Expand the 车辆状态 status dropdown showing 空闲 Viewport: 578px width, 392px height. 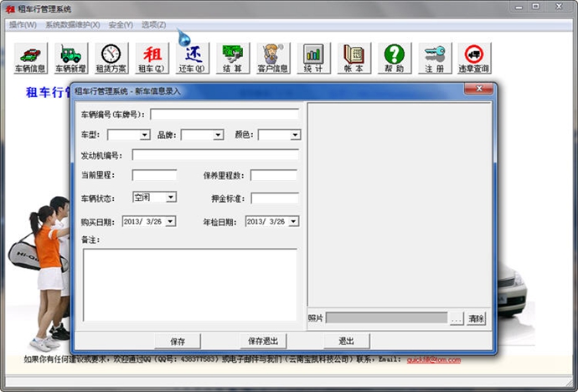pos(171,198)
